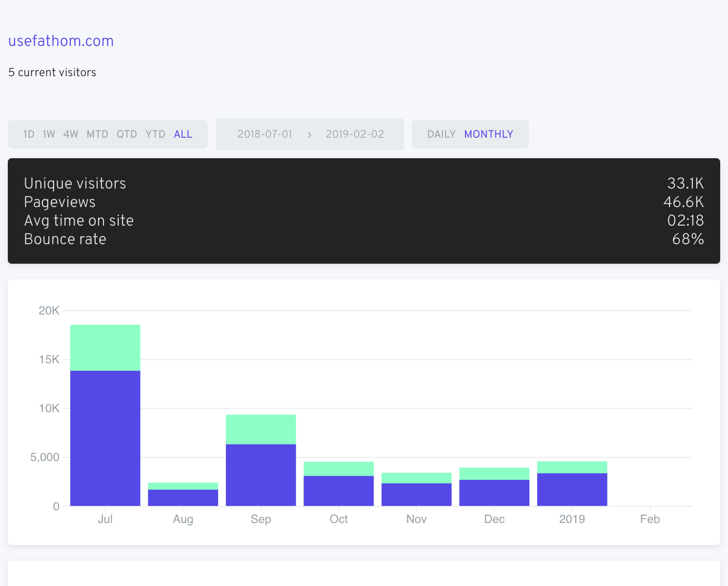Open the usefathom.com site link
Viewport: 728px width, 586px height.
tap(61, 41)
